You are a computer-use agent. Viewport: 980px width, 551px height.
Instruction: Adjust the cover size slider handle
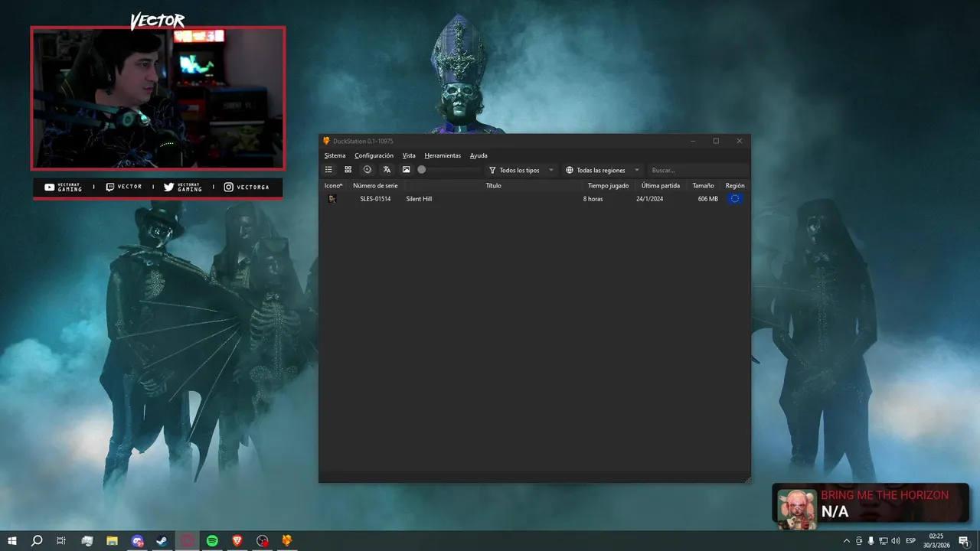[x=422, y=170]
